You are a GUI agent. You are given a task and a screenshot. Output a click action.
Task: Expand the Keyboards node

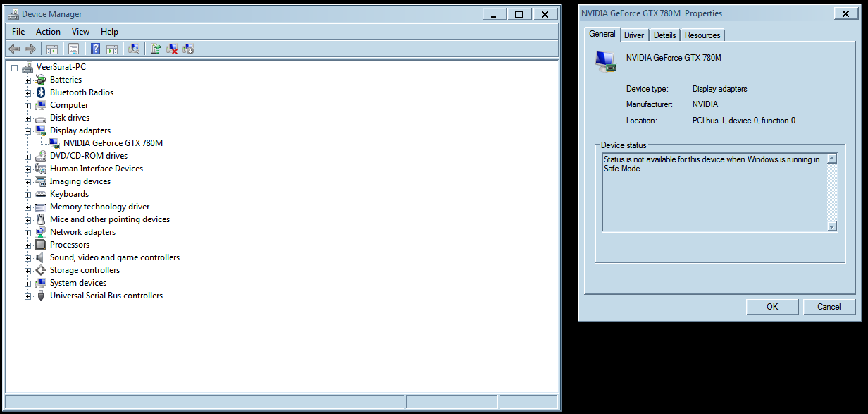pos(28,194)
